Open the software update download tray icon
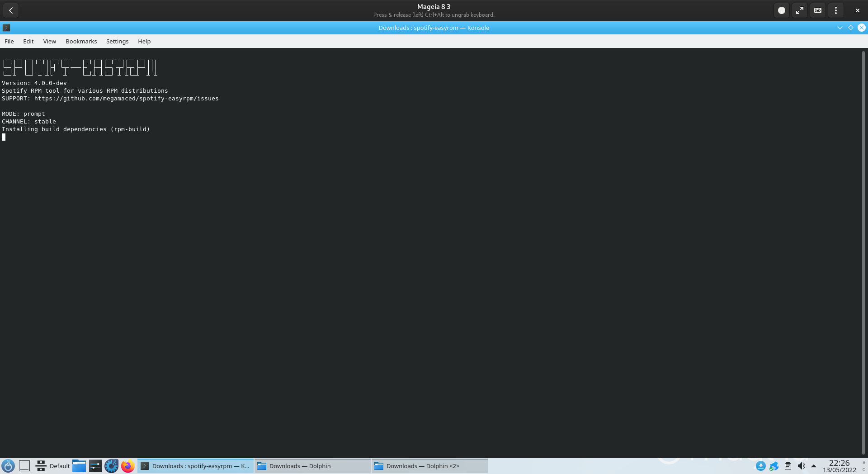 pyautogui.click(x=760, y=466)
